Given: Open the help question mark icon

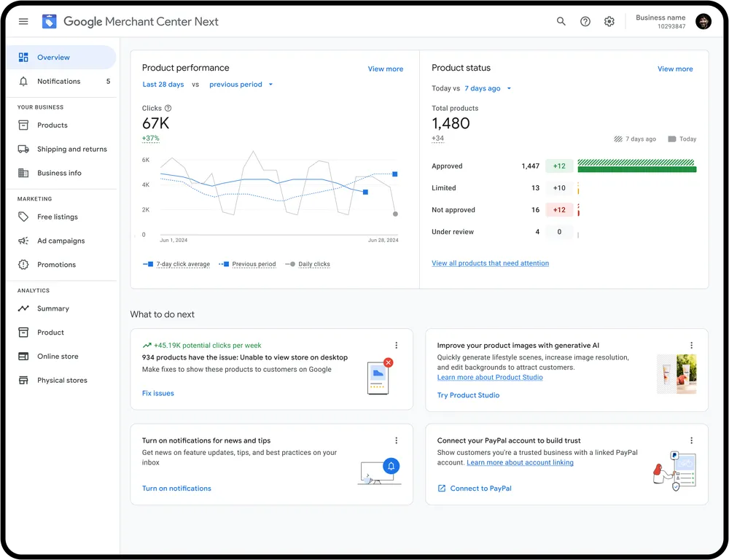Looking at the screenshot, I should coord(585,22).
